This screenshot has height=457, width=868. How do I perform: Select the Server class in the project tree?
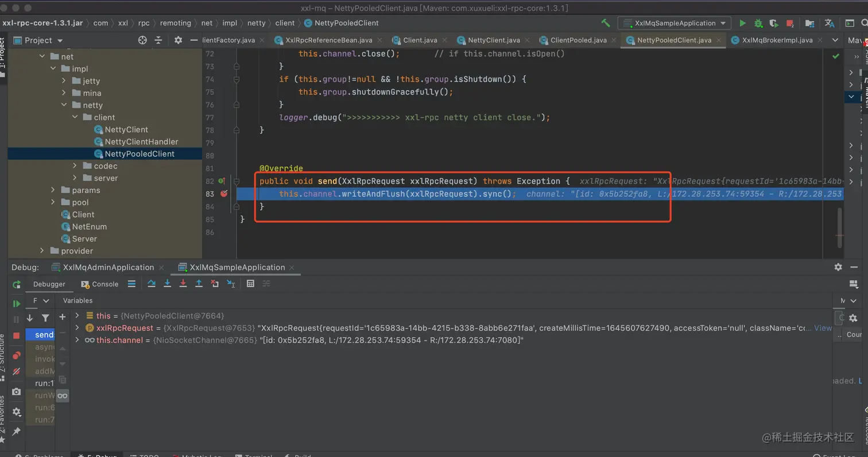click(x=84, y=239)
